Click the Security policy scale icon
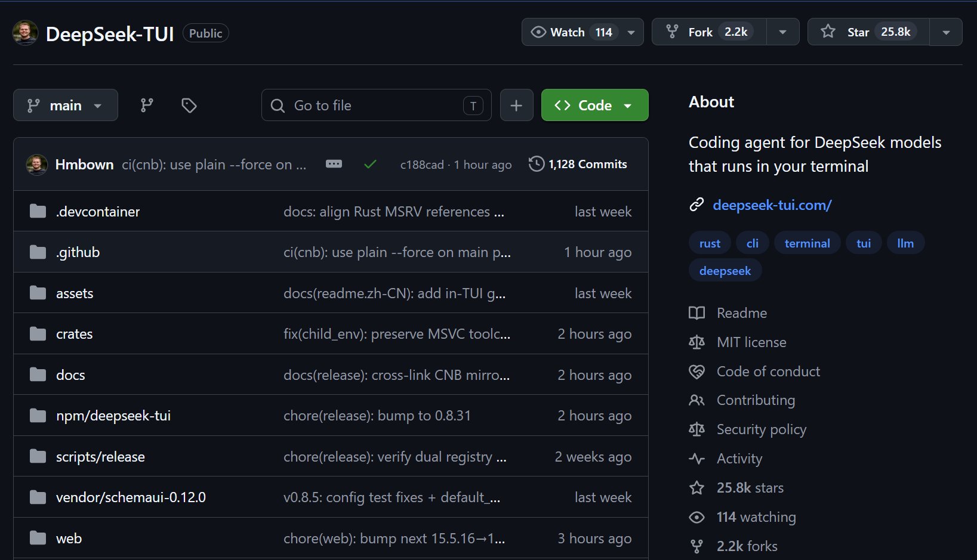 [696, 429]
